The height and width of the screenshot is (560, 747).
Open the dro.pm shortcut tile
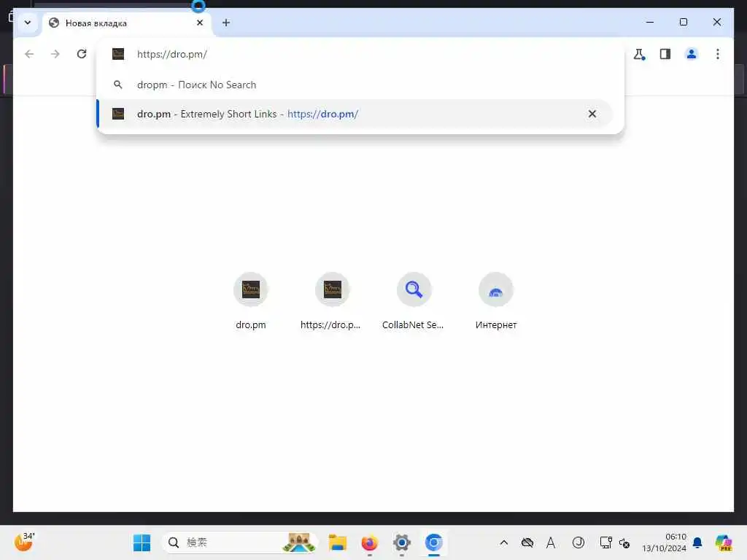(251, 301)
